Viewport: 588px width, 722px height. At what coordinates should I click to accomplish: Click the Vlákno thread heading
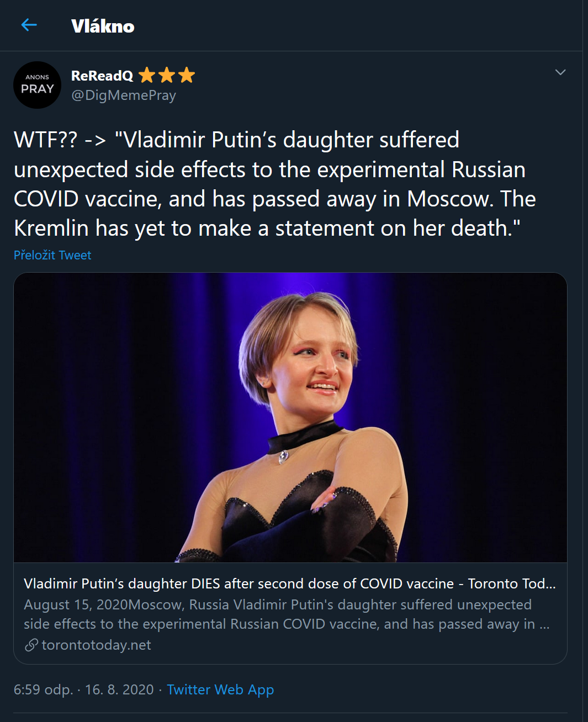coord(103,26)
